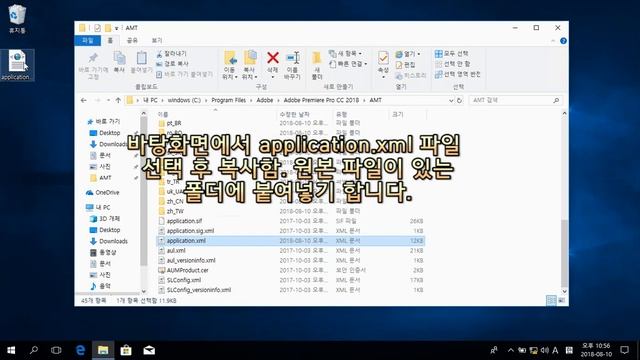
Task: Click History in the Open group
Action: 411,76
